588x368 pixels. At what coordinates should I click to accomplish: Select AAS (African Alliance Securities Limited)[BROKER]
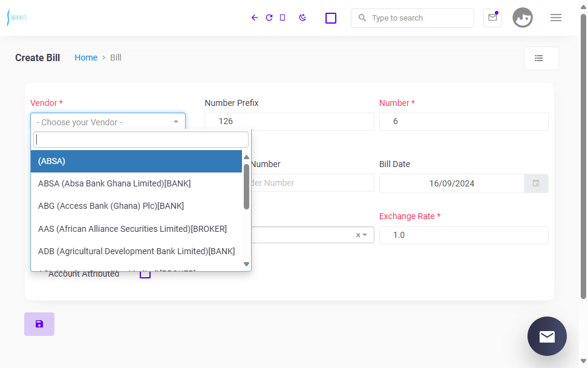coord(136,229)
